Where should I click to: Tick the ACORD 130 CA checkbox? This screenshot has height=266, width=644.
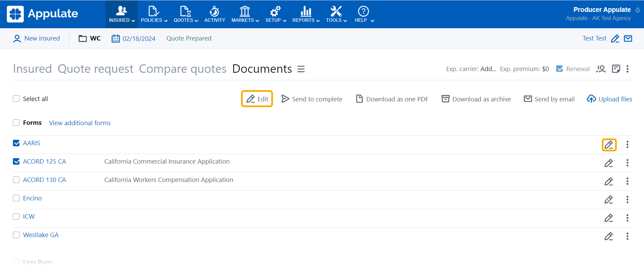coord(16,180)
